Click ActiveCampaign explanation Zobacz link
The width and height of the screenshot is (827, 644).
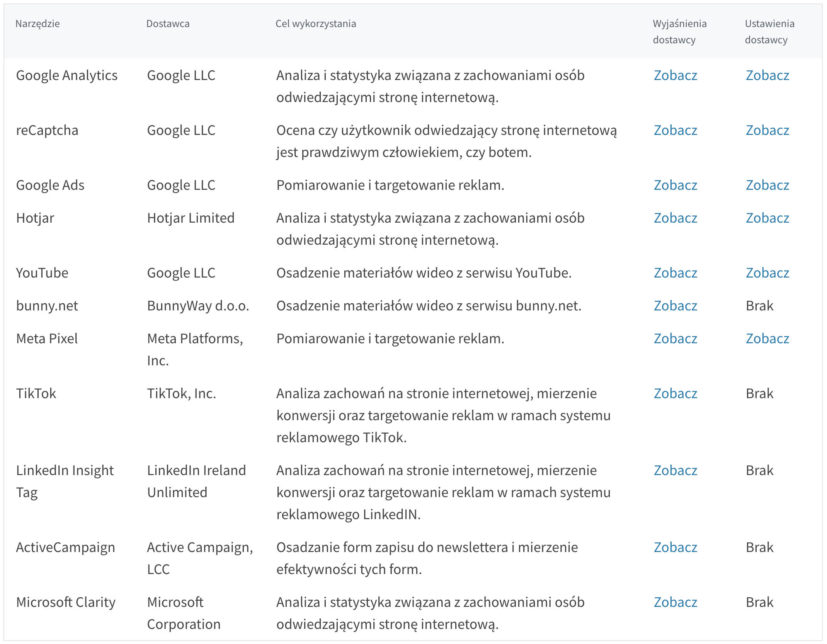(x=675, y=547)
